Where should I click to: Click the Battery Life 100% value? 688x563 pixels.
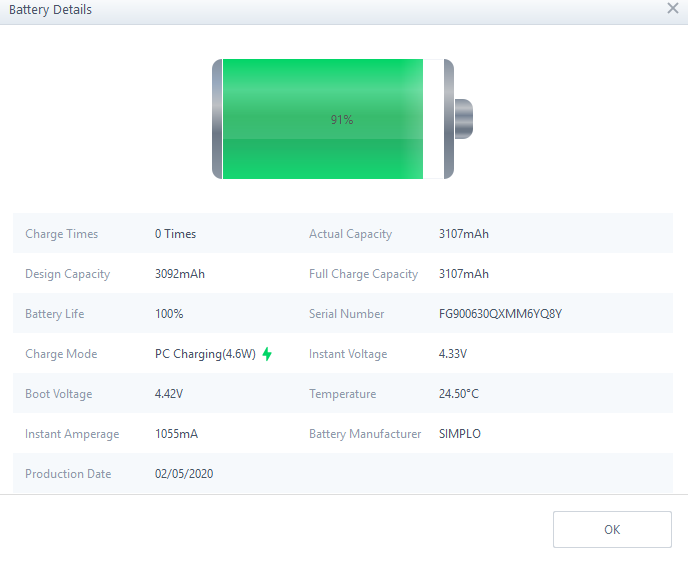(x=169, y=314)
